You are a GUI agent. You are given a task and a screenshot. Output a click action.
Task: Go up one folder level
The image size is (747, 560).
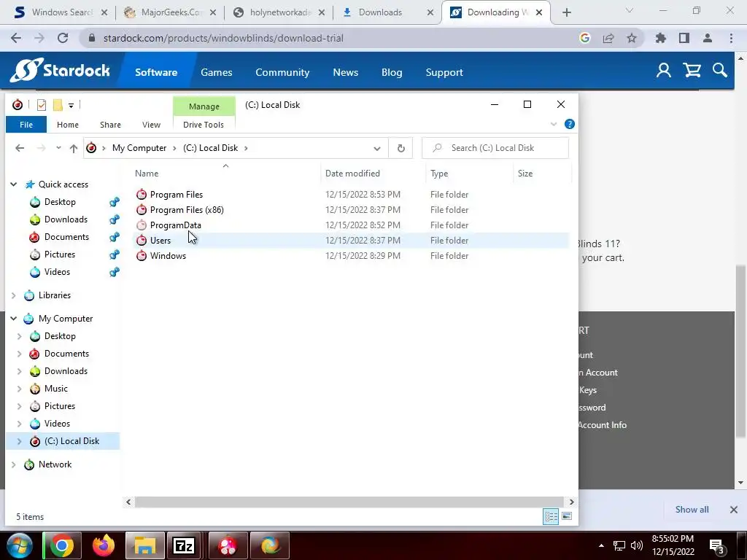point(74,148)
